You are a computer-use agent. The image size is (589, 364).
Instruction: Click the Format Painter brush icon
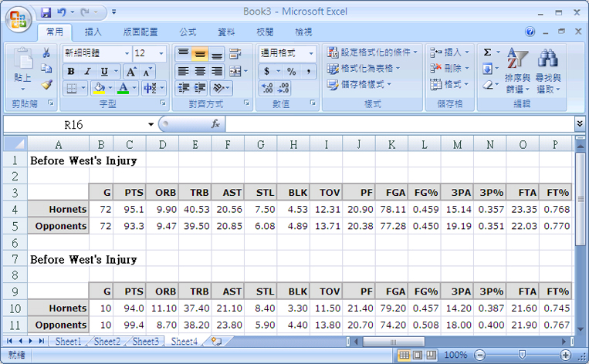coord(47,85)
